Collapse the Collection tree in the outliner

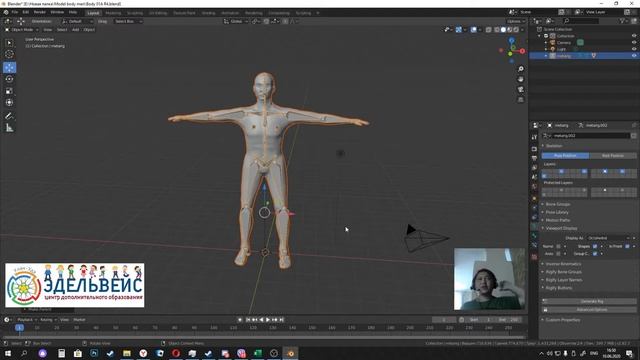(x=540, y=36)
